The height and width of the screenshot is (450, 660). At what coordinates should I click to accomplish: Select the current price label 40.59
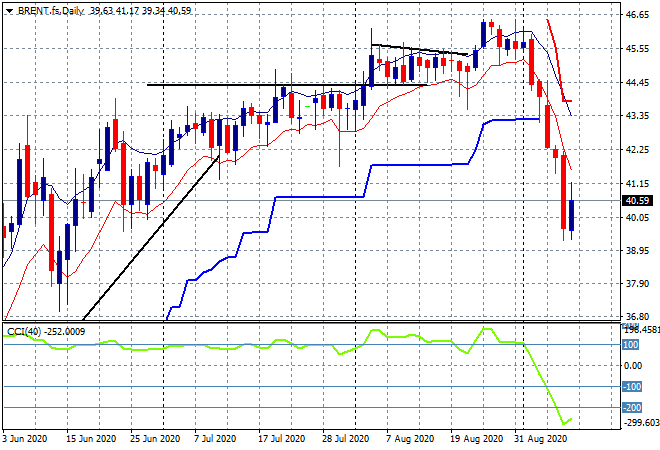point(638,201)
